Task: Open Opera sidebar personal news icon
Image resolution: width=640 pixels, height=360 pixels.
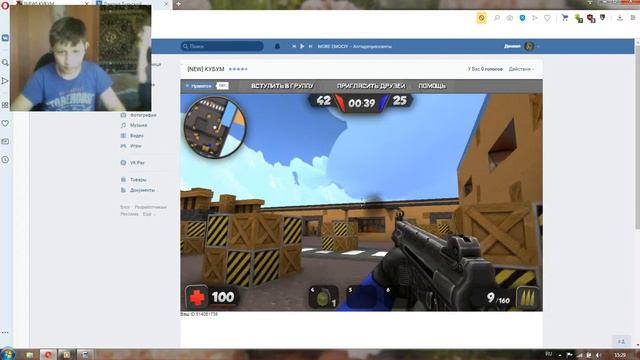Action: tap(5, 141)
